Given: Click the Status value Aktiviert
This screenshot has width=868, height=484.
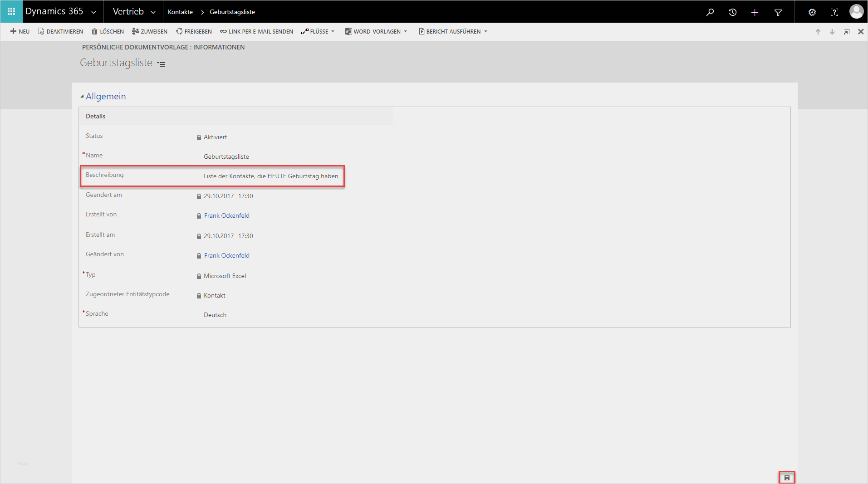Looking at the screenshot, I should click(x=215, y=137).
